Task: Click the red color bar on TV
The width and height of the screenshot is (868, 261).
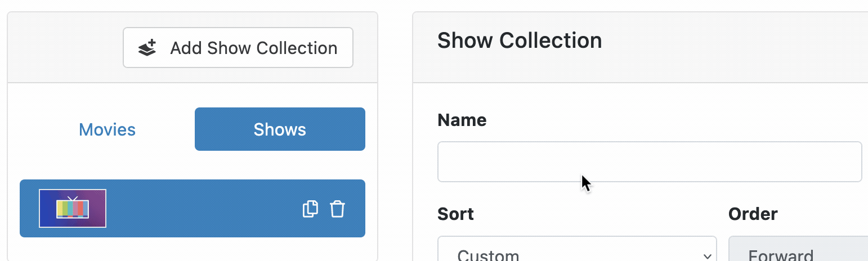Action: (x=80, y=208)
